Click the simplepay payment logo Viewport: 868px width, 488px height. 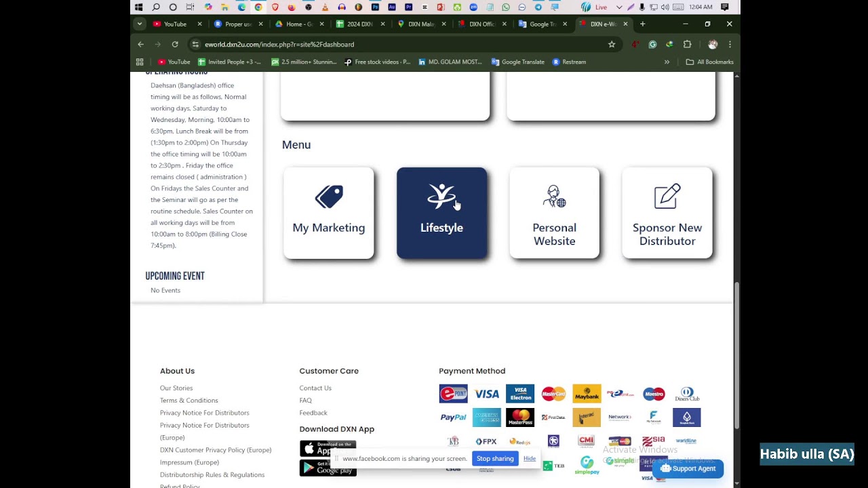point(587,466)
